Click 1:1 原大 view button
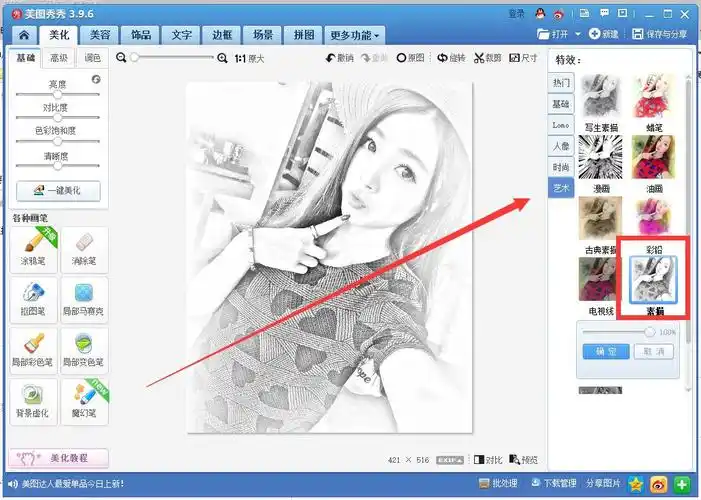 [x=249, y=59]
